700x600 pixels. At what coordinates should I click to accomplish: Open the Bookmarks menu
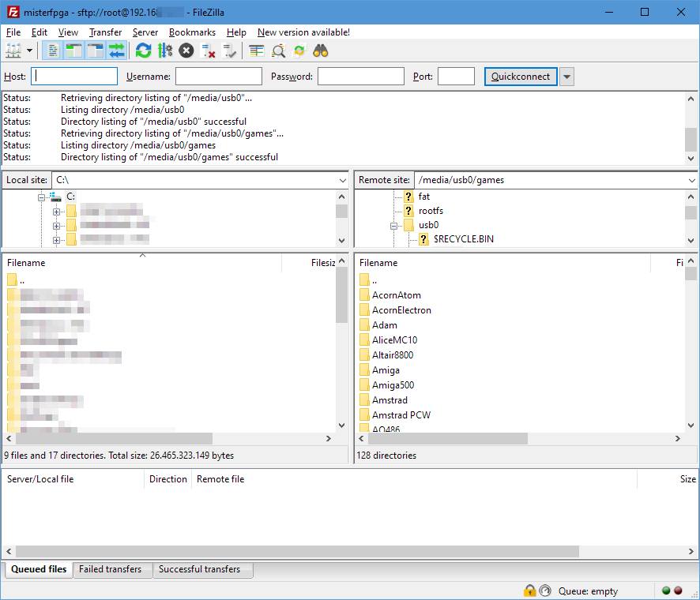click(x=192, y=32)
